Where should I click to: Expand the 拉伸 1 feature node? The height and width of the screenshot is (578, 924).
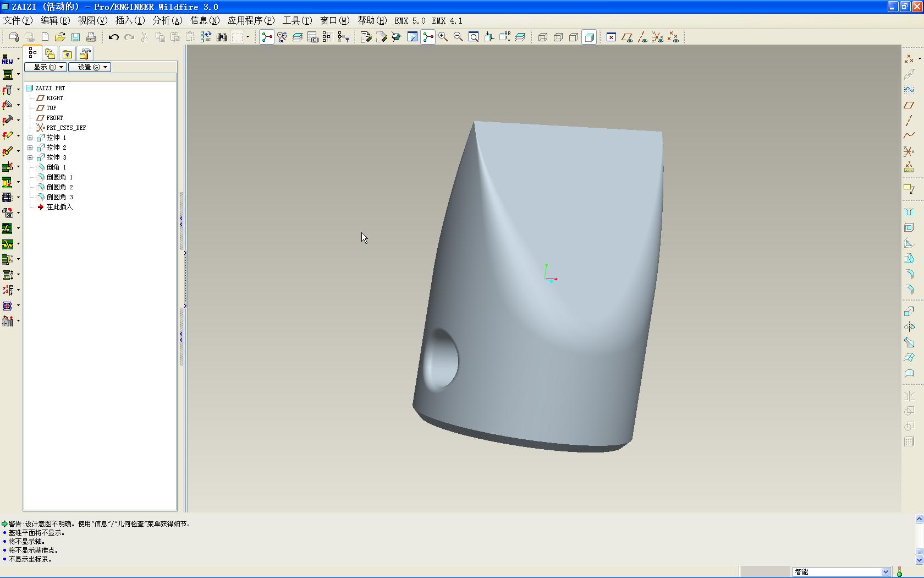coord(30,138)
